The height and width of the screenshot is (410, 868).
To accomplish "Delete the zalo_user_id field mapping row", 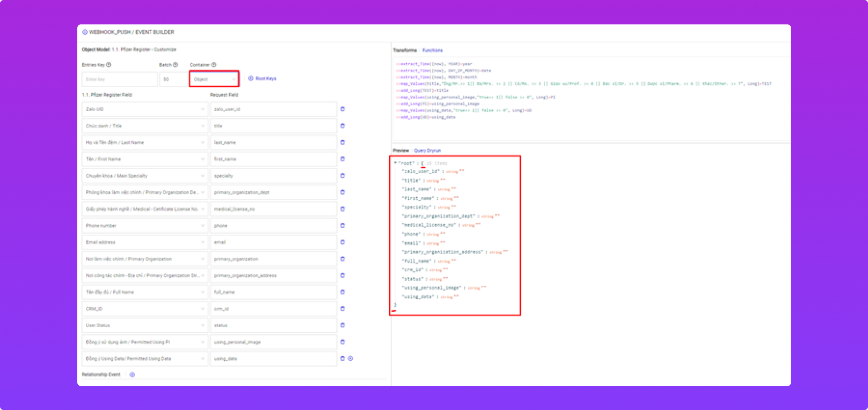I will tap(342, 109).
